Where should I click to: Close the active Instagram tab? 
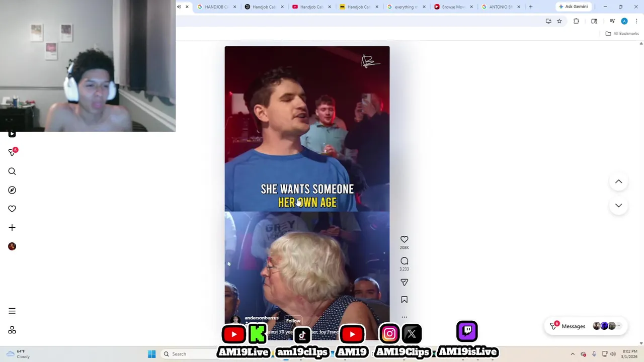click(187, 7)
